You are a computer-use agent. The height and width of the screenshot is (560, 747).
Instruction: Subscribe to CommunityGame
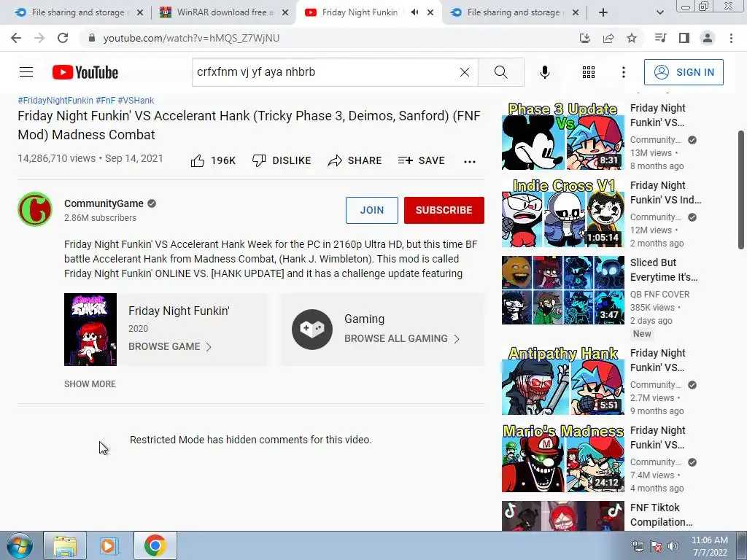point(444,210)
